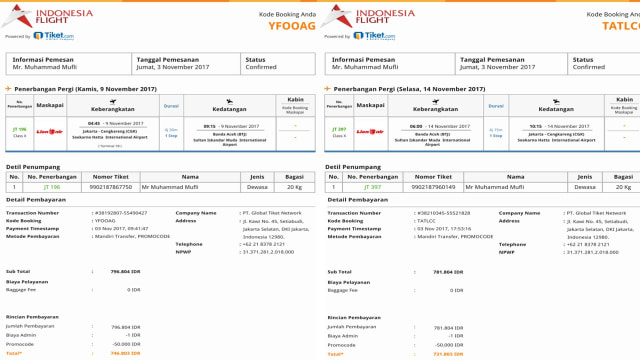The height and width of the screenshot is (360, 640).
Task: Click Promocode -50.000 IDR on left ticket
Action: (x=127, y=344)
